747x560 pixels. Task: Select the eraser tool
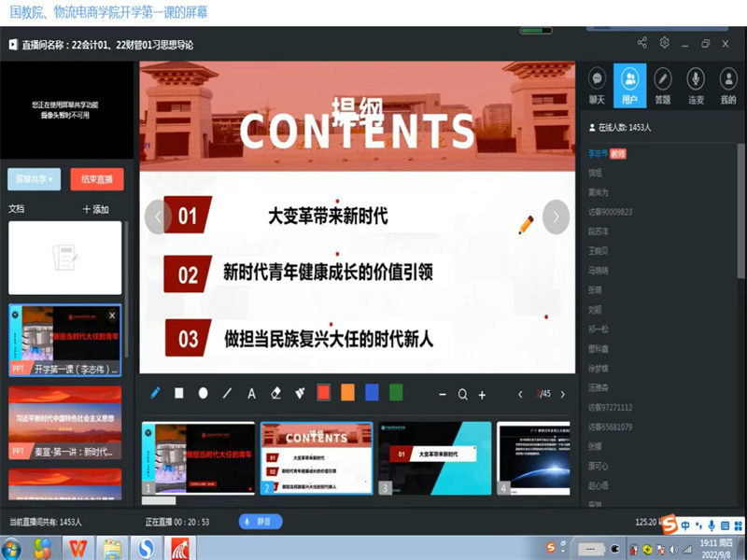tap(275, 394)
